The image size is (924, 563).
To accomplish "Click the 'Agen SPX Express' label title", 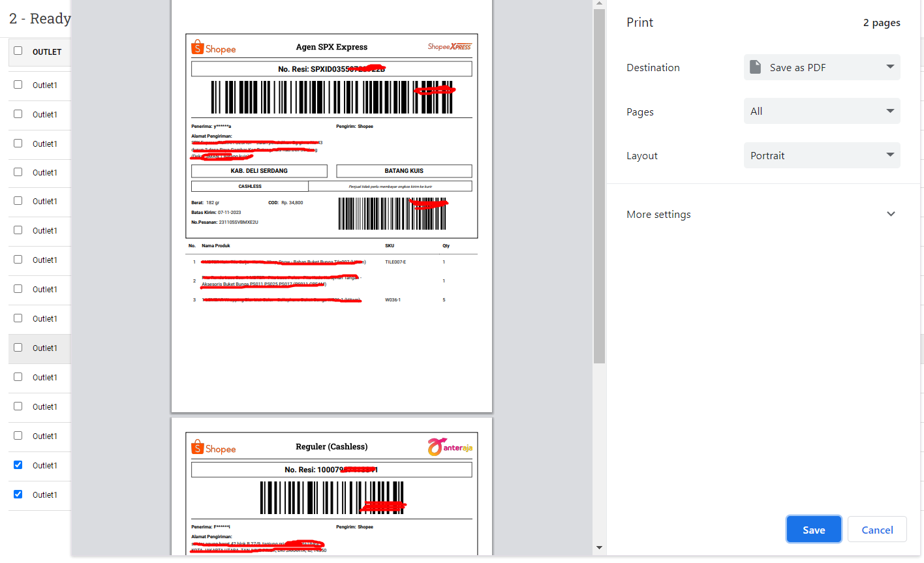I will coord(331,47).
